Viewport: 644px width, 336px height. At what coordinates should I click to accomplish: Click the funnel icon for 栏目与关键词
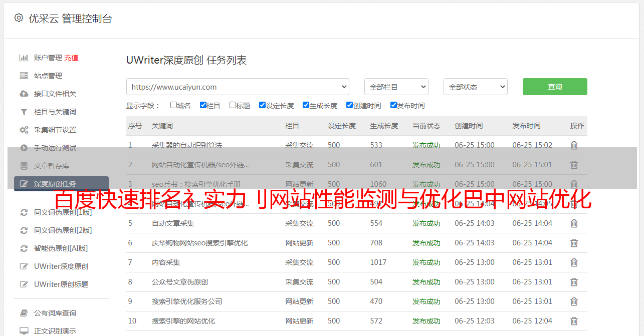point(24,112)
